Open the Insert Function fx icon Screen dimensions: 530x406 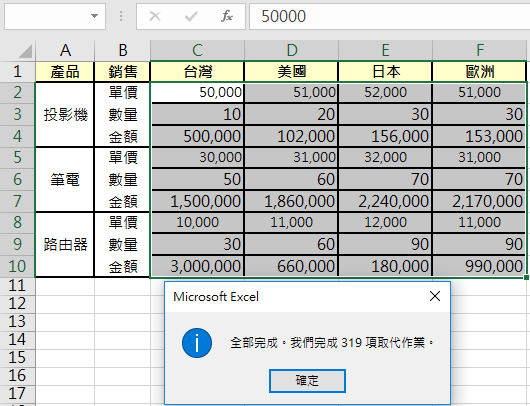227,16
